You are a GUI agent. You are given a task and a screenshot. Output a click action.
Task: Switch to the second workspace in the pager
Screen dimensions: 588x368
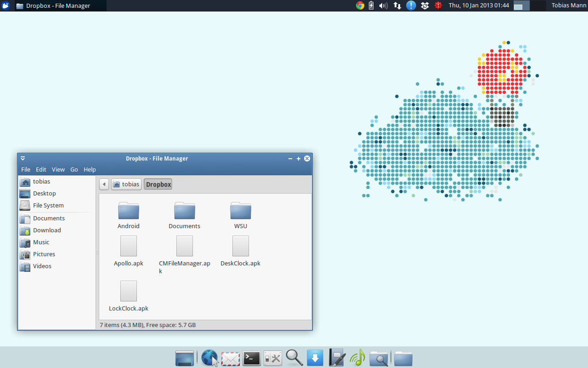(538, 6)
